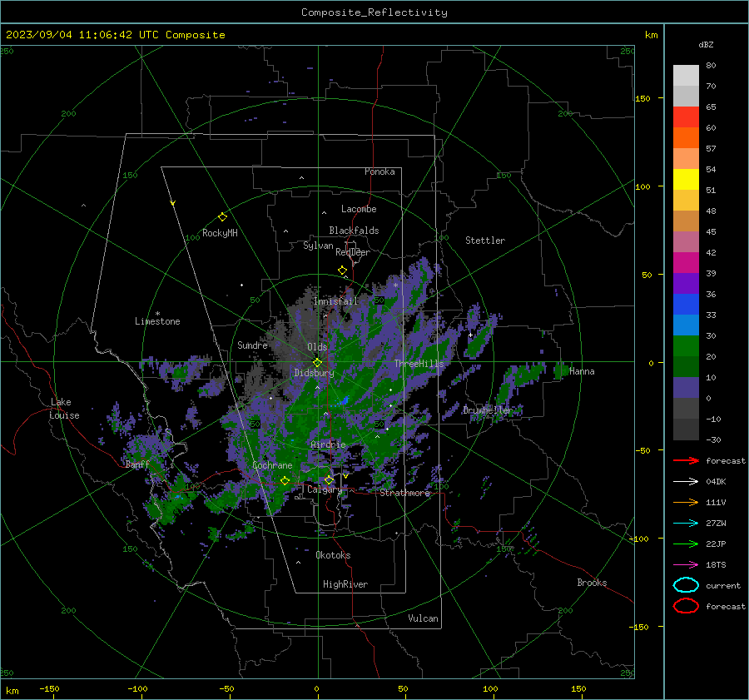
Task: Select the Blackfalds label on map
Action: tap(354, 231)
